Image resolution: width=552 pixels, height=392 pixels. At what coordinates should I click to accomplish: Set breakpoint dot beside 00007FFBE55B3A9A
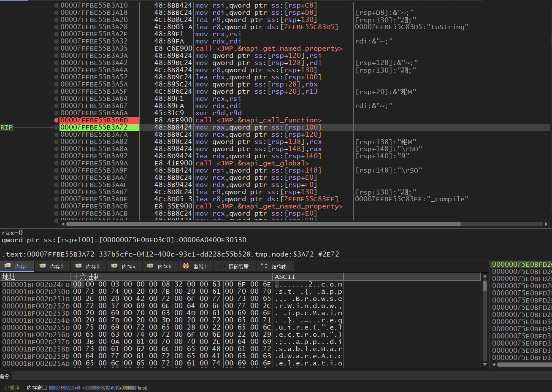point(57,163)
